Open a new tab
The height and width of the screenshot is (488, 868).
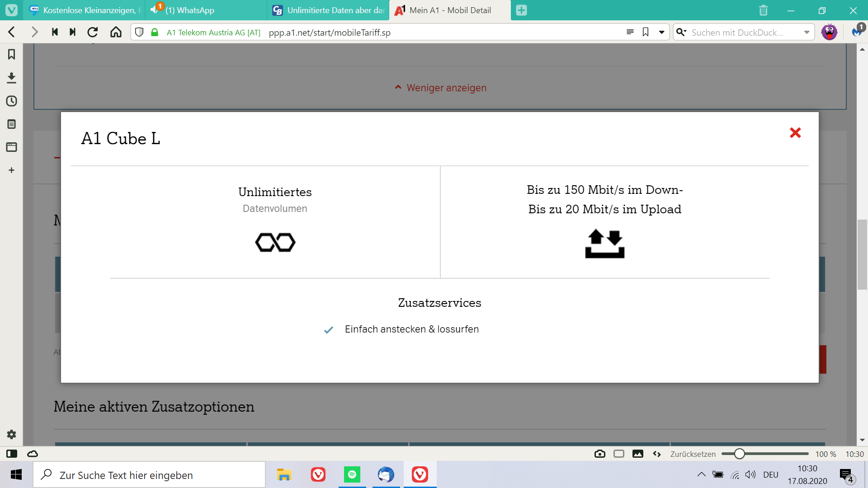tap(521, 10)
